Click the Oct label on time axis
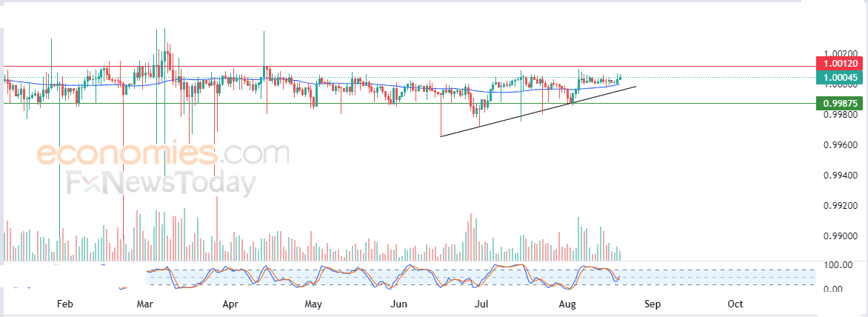Screen dimensions: 868x317 point(735,304)
